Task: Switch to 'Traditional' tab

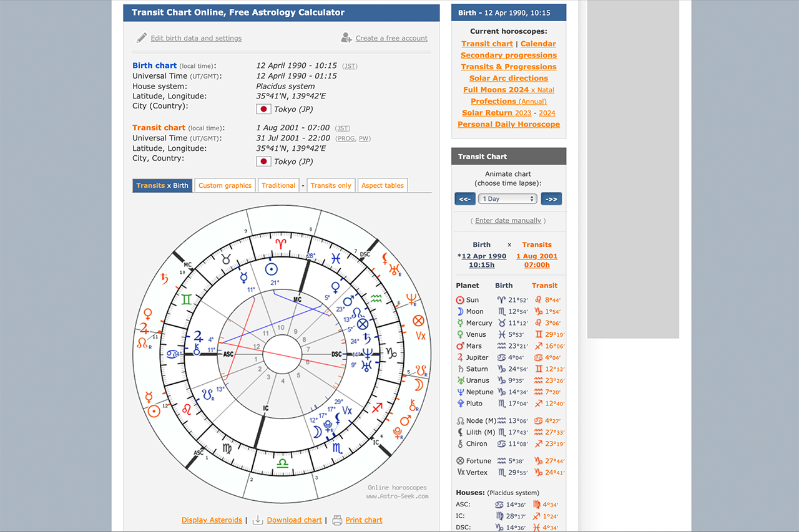Action: [x=278, y=185]
